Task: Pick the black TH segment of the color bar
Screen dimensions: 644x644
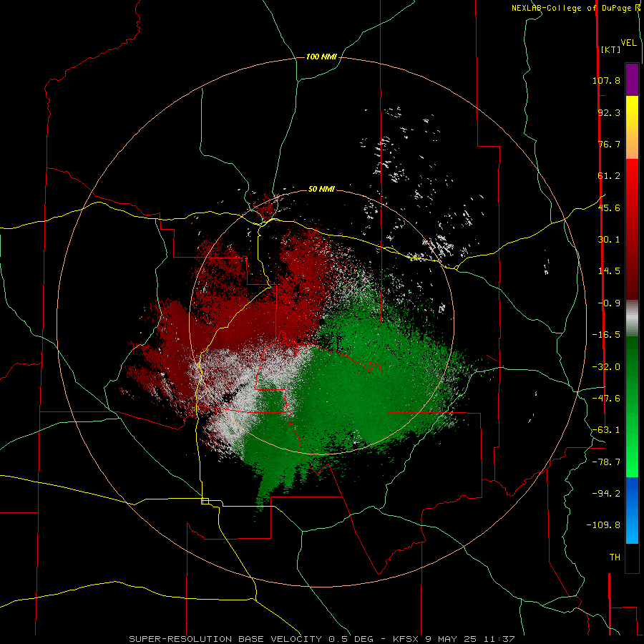Action: tap(632, 558)
